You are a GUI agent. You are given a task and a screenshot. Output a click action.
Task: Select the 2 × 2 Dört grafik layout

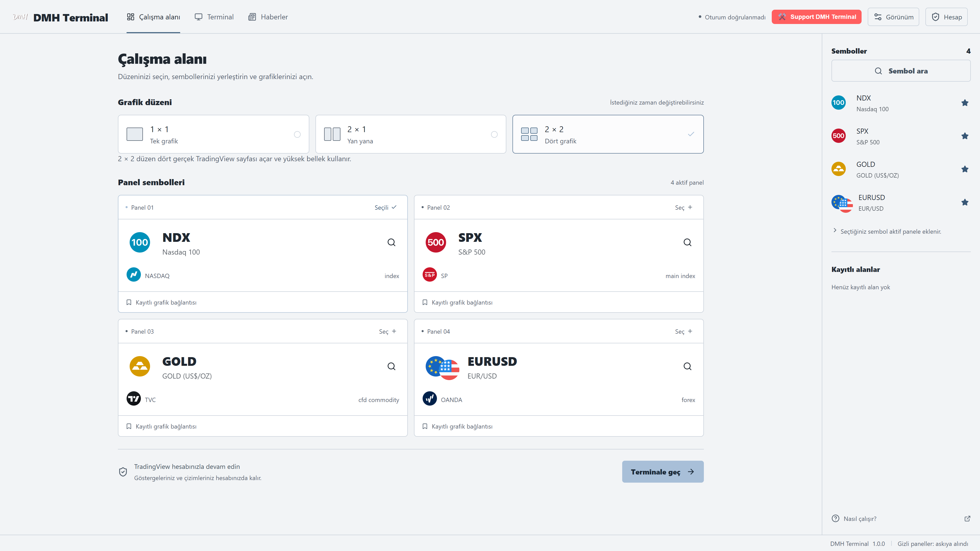coord(608,134)
